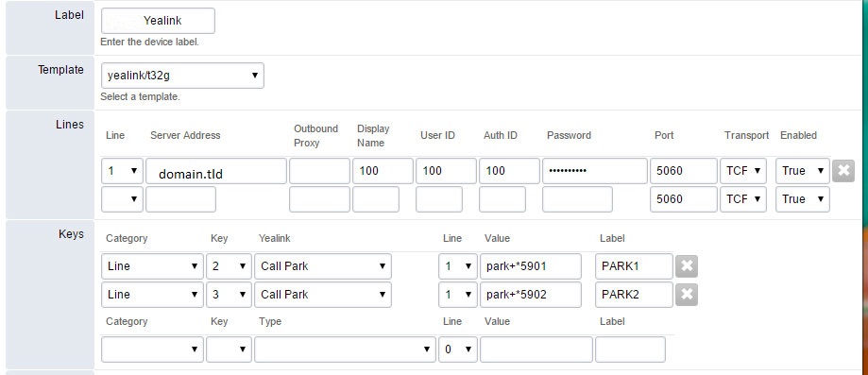Open the empty Type dropdown in new key row
The width and height of the screenshot is (868, 375).
(345, 349)
